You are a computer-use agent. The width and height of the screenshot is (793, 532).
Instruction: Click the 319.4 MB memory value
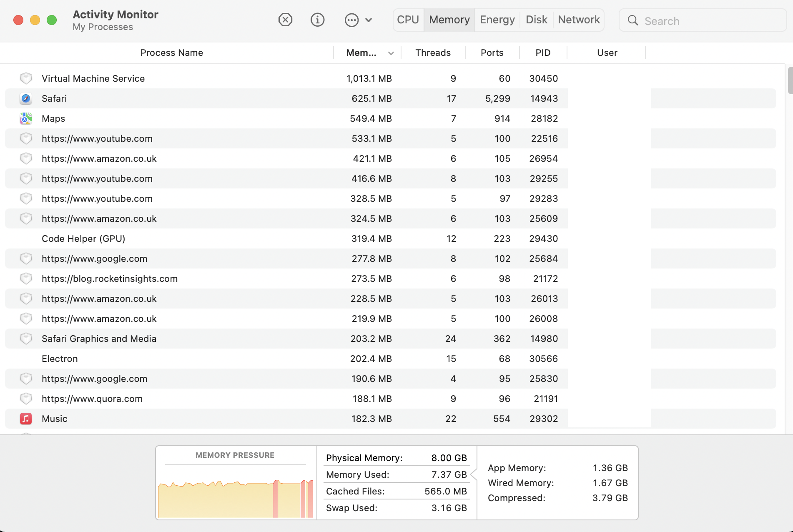point(371,238)
